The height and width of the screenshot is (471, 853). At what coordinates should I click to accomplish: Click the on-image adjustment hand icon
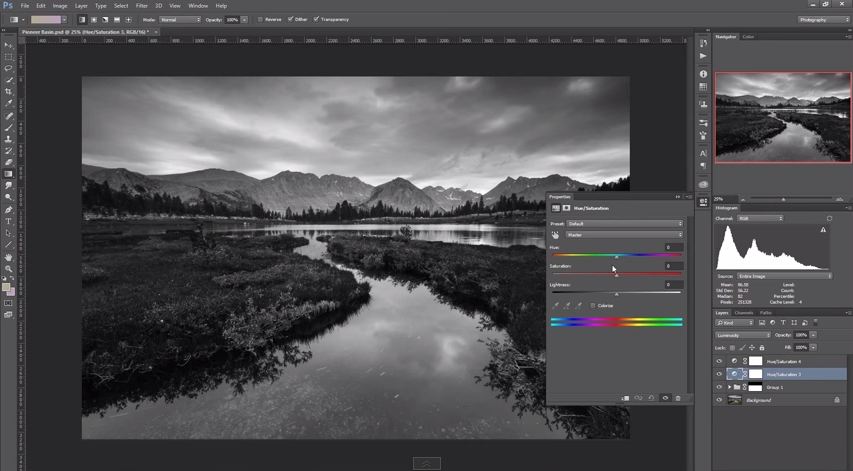click(x=556, y=235)
